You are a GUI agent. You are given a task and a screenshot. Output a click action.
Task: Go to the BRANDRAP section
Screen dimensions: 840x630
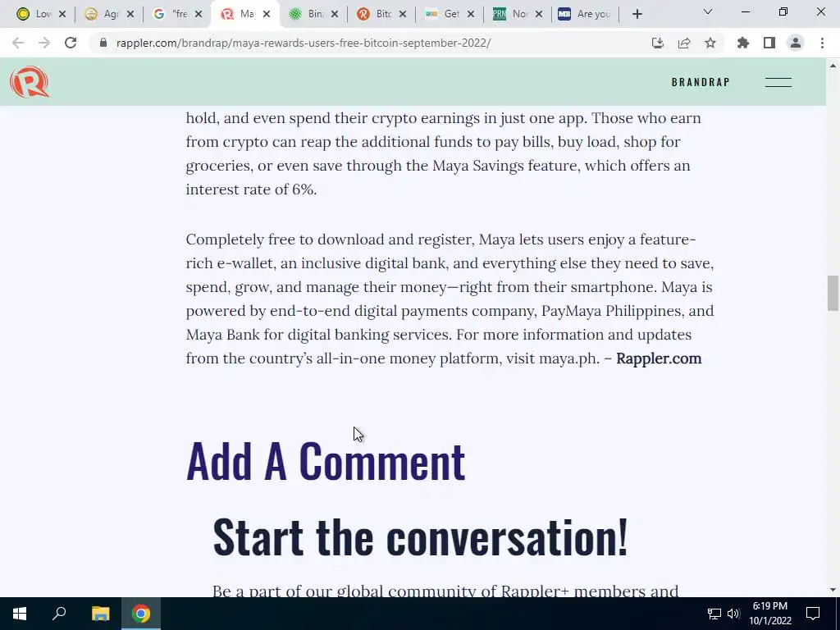point(701,82)
